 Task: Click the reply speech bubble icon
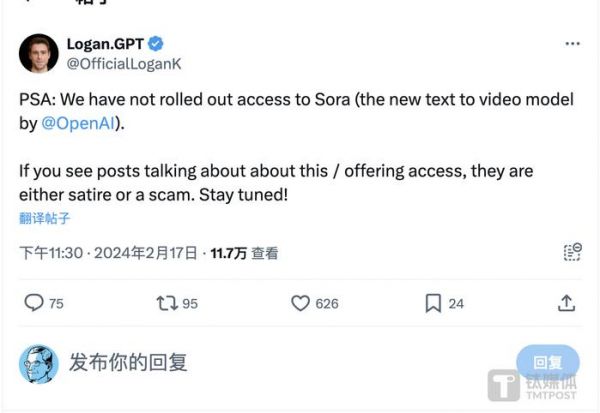pyautogui.click(x=34, y=303)
